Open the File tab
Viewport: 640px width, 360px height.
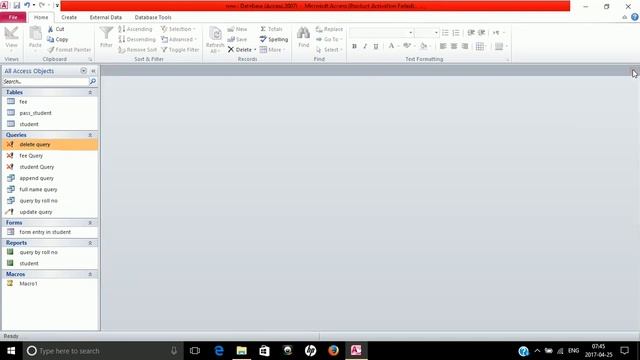tap(13, 17)
